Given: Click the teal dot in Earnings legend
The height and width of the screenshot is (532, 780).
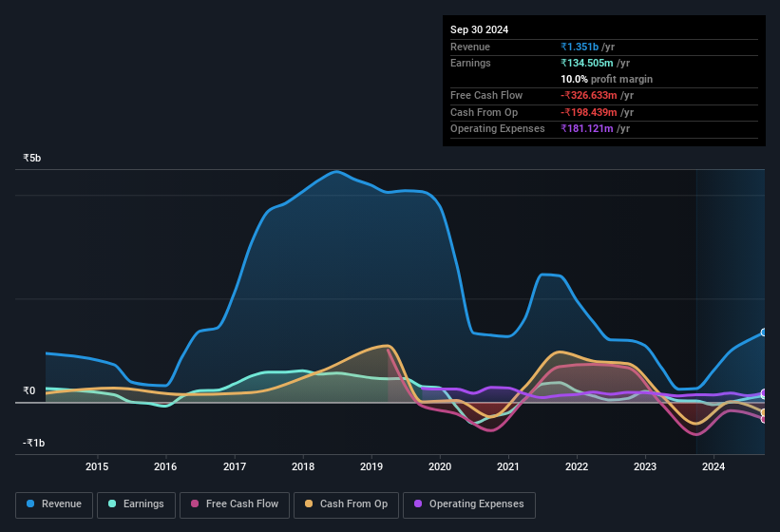Looking at the screenshot, I should tap(112, 503).
